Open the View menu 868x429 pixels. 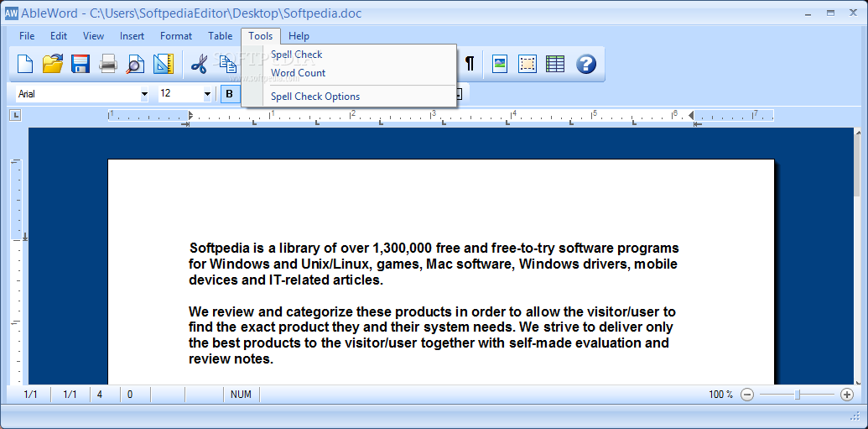(94, 36)
